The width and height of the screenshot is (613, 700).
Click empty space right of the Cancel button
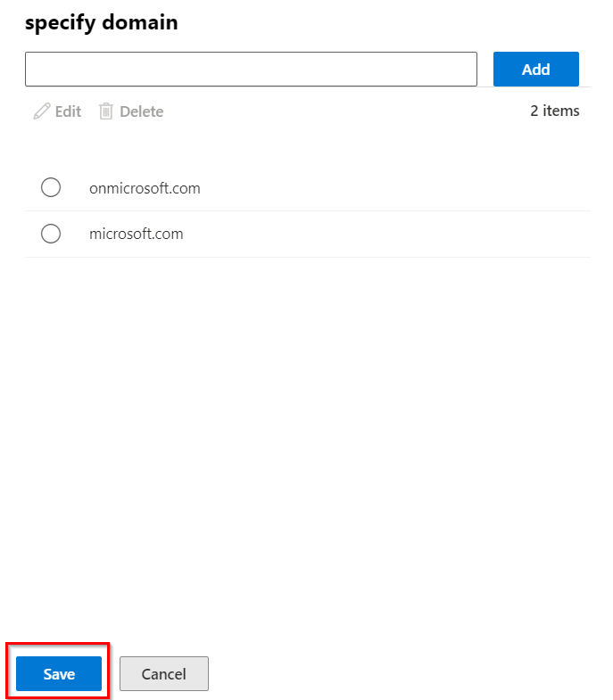[402, 673]
